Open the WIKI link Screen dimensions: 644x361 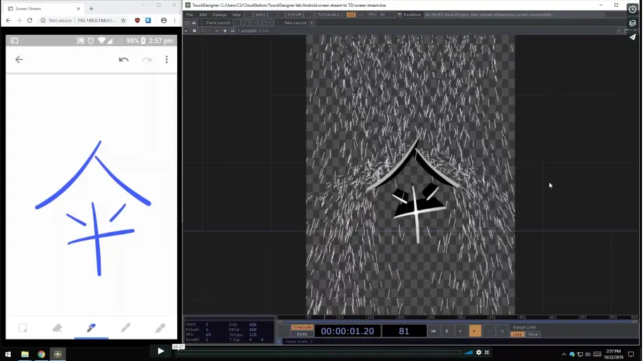click(260, 15)
